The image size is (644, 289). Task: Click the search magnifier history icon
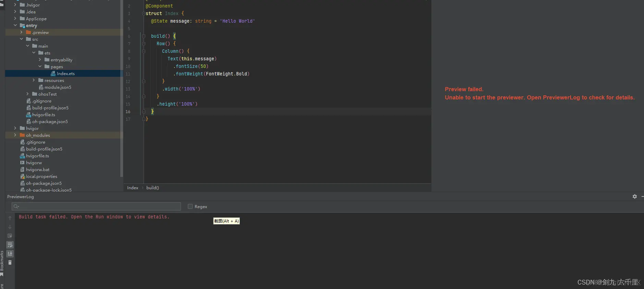coord(16,206)
